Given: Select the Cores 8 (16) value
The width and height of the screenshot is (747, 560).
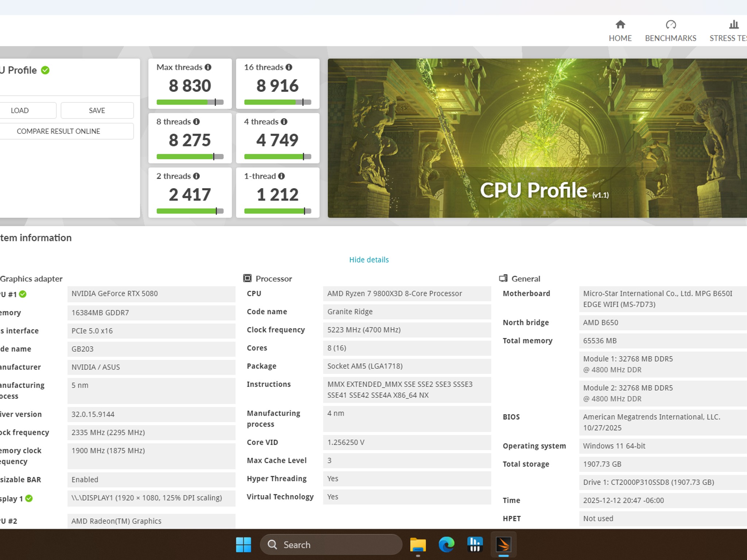Looking at the screenshot, I should [407, 348].
